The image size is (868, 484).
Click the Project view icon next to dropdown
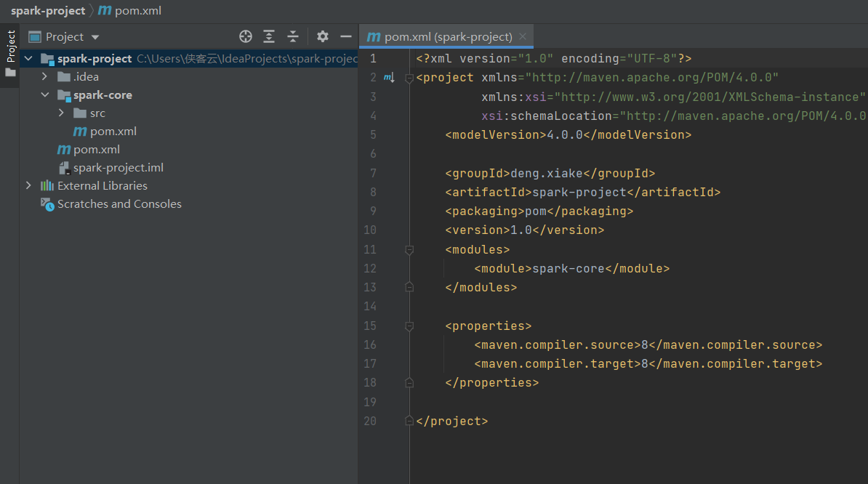click(x=35, y=36)
